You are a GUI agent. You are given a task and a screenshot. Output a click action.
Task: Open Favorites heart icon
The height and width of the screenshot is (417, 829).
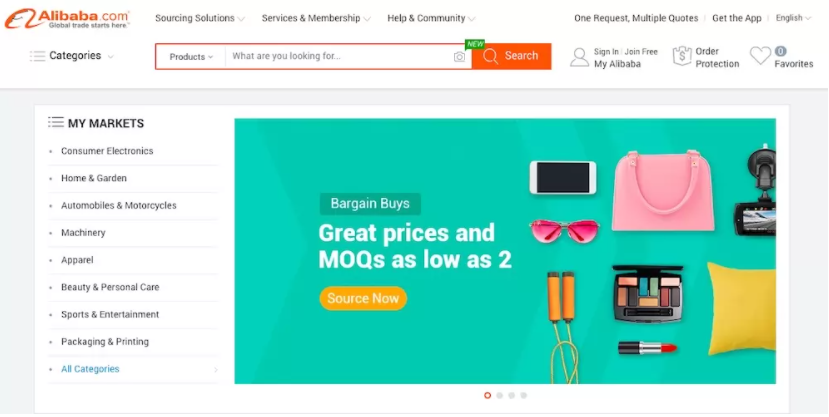[760, 55]
